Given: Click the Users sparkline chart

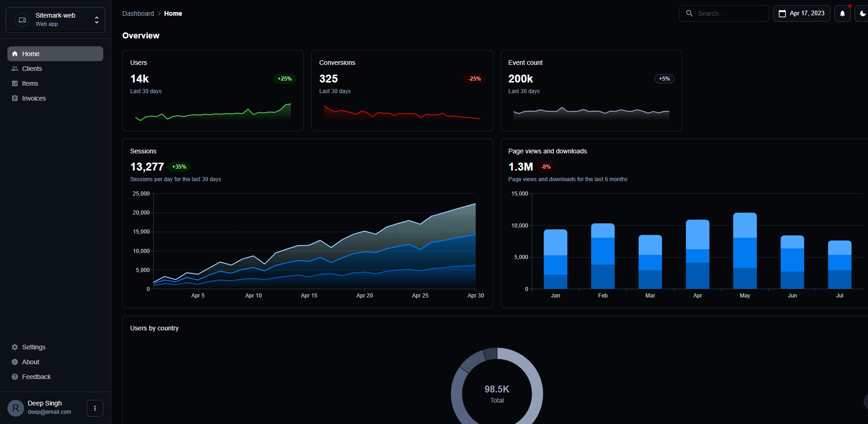Looking at the screenshot, I should pyautogui.click(x=213, y=112).
